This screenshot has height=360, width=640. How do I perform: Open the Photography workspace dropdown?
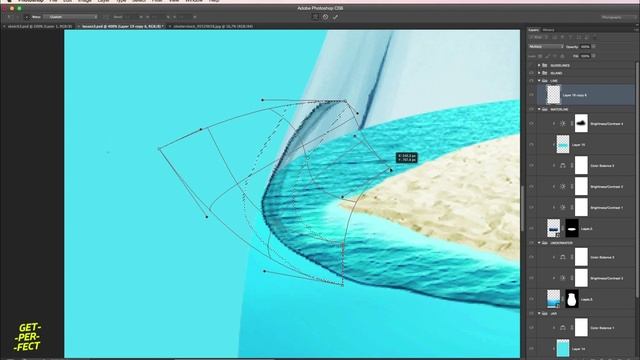[618, 18]
